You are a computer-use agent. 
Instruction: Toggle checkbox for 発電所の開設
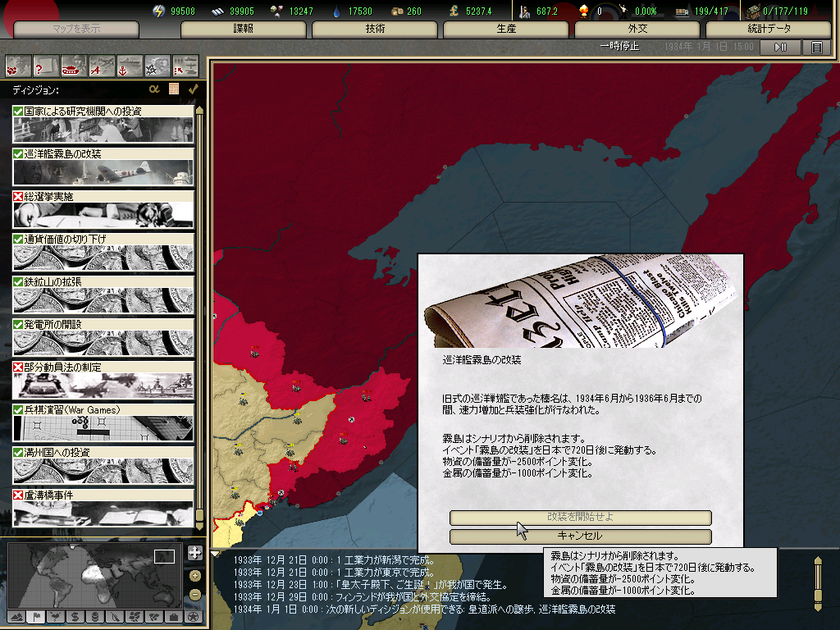pyautogui.click(x=18, y=325)
